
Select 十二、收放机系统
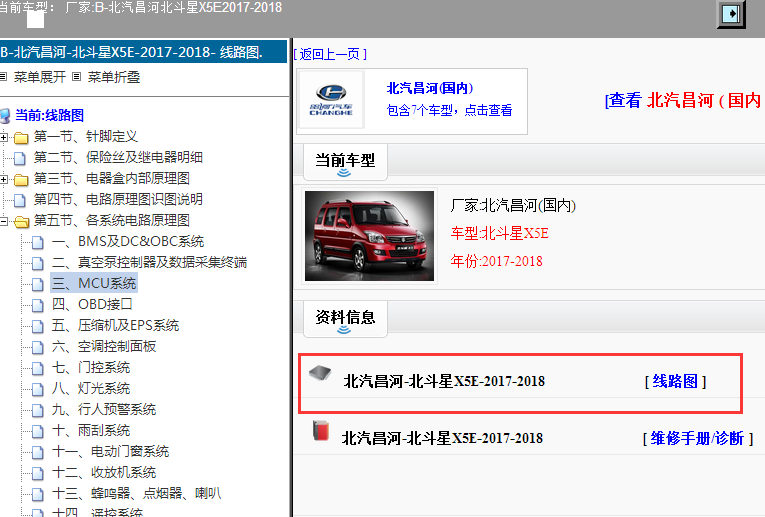point(104,472)
